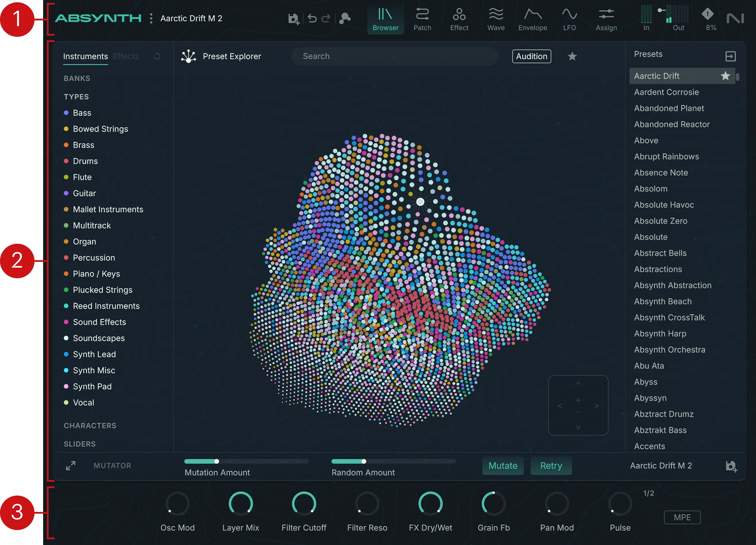The width and height of the screenshot is (756, 545).
Task: Toggle favorite star on Aarctic Drift preset
Action: [x=725, y=76]
